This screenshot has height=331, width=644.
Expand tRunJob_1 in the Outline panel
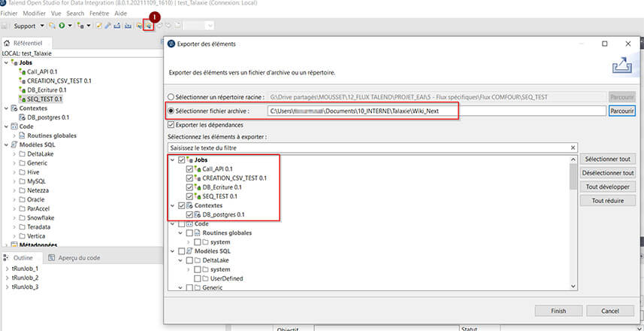click(7, 269)
